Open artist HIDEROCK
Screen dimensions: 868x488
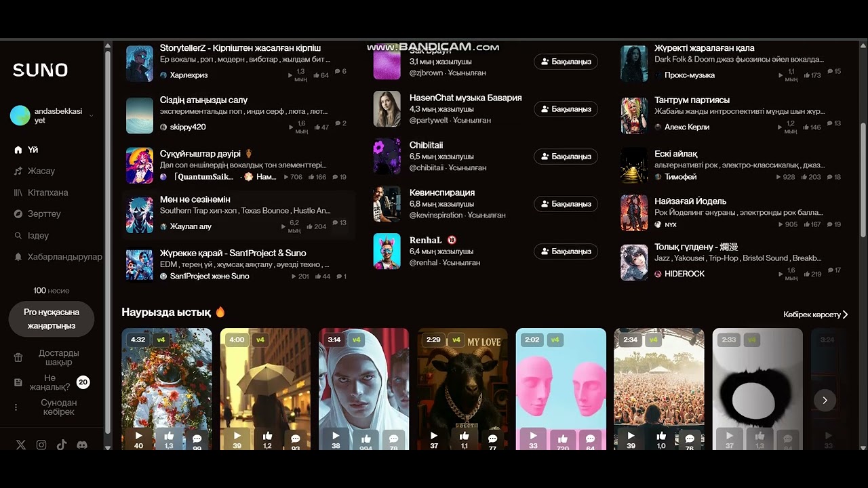684,274
